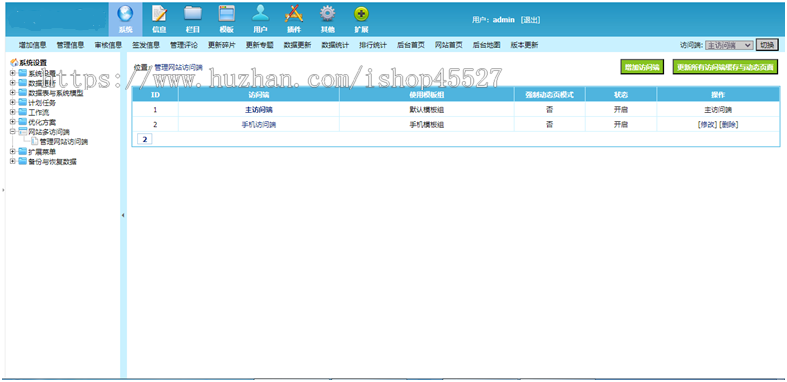Open the 更新碎片 menu item
Viewport: 787px width, 382px height.
[x=222, y=45]
